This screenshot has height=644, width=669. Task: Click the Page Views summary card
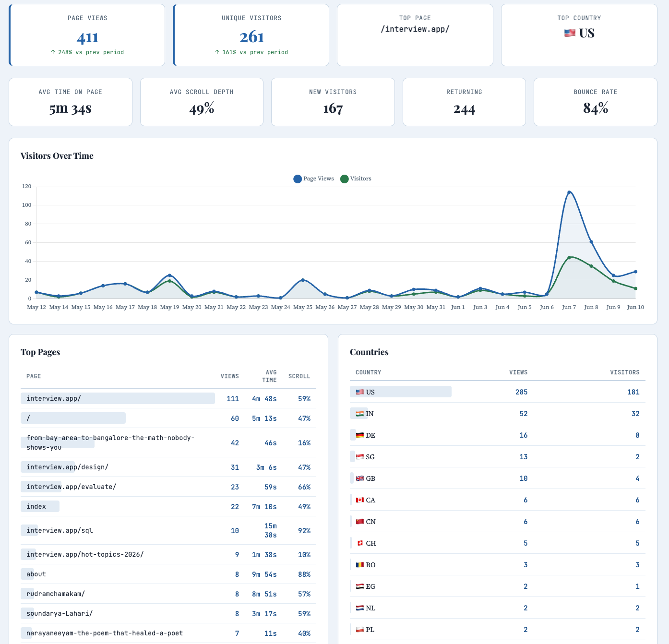coord(87,35)
